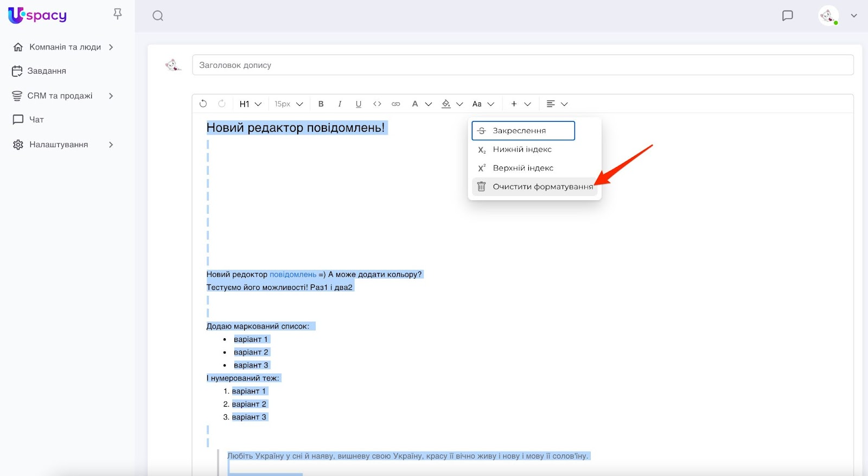
Task: Open the search magnifier icon
Action: coord(158,16)
